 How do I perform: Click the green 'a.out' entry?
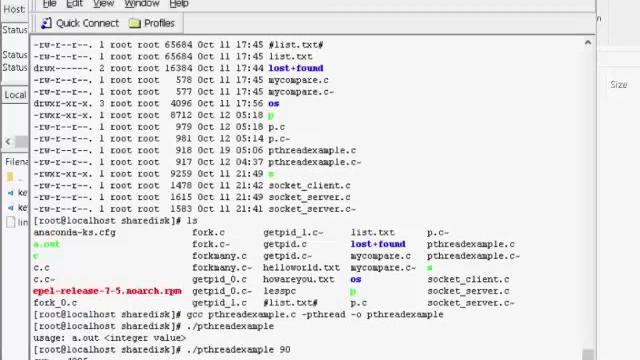click(x=47, y=244)
